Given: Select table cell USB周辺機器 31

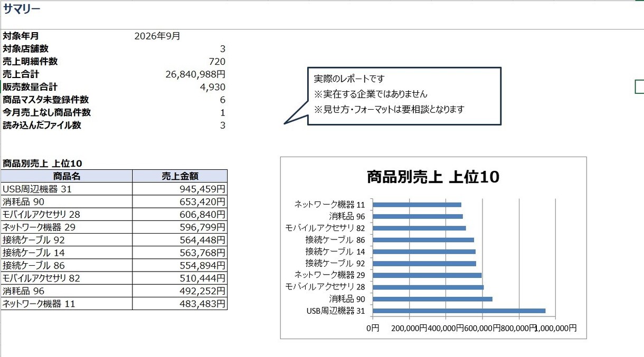Looking at the screenshot, I should pyautogui.click(x=67, y=189).
